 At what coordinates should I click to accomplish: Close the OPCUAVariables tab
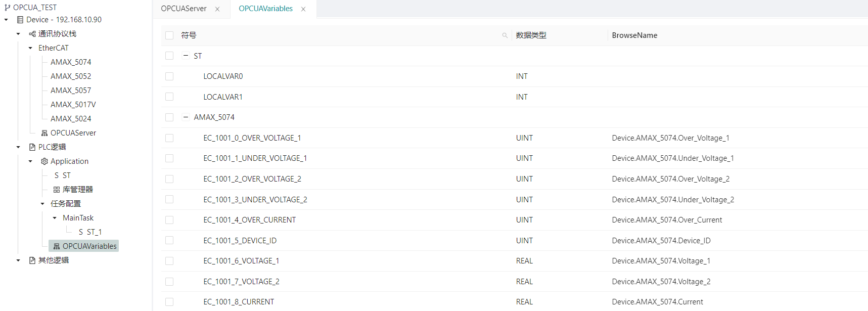[x=303, y=9]
